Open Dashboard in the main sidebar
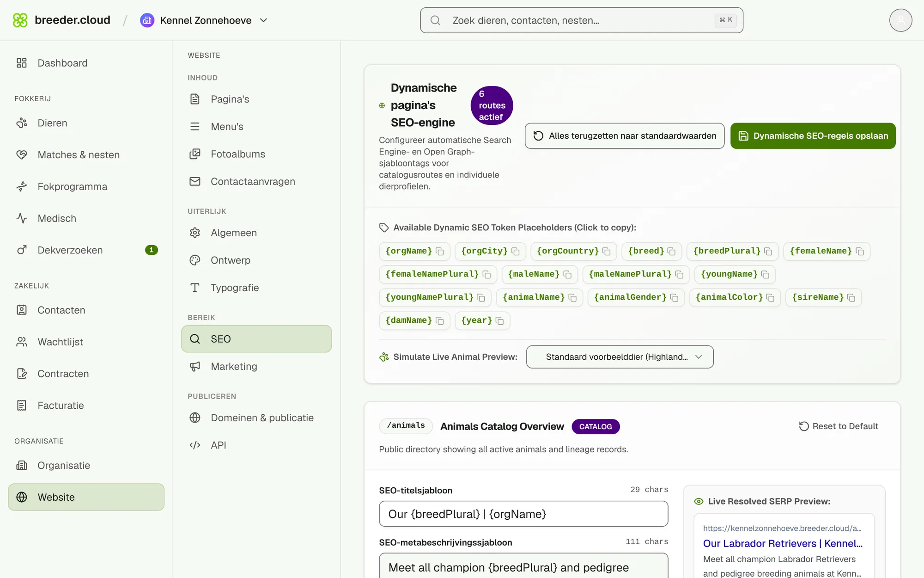The height and width of the screenshot is (578, 924). (x=86, y=63)
